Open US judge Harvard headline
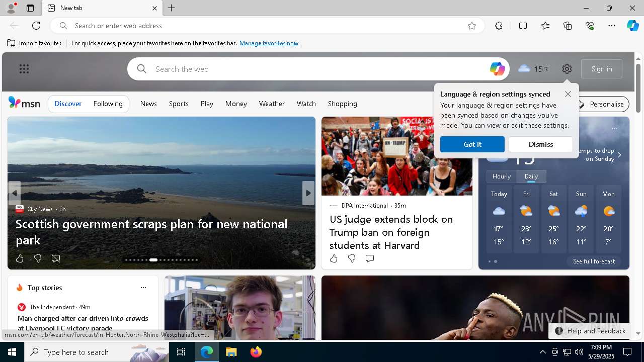Viewport: 644px width, 362px height. point(391,232)
